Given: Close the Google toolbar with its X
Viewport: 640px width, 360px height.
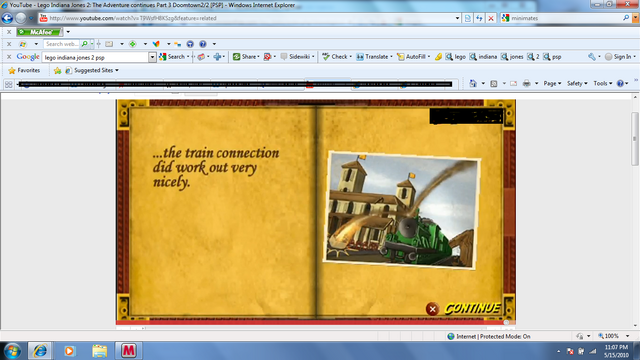Looking at the screenshot, I should 9,57.
